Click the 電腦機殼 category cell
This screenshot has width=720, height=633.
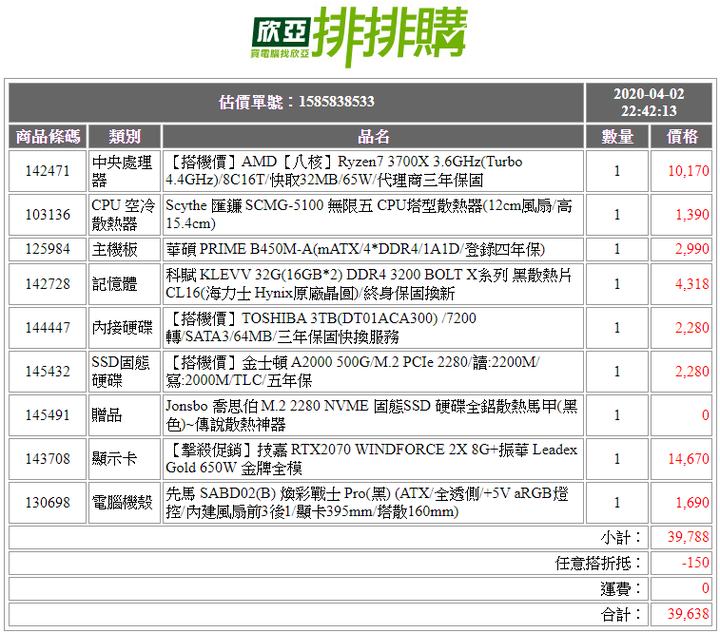coord(124,503)
